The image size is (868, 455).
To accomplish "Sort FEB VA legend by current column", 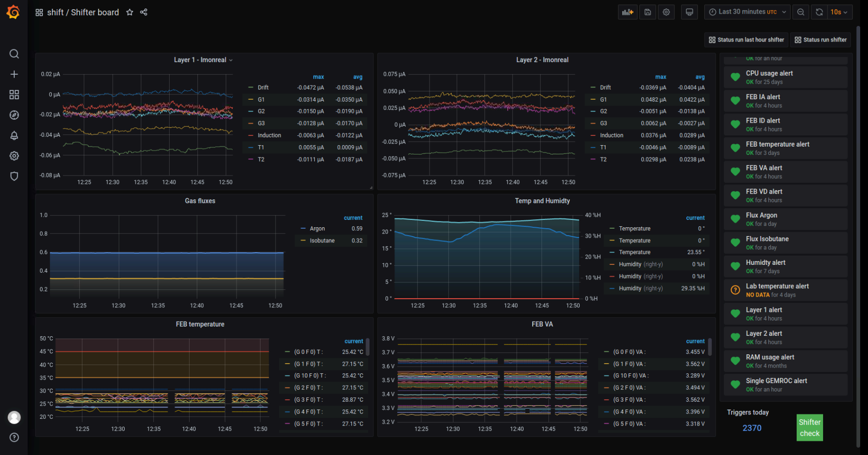I will point(695,341).
